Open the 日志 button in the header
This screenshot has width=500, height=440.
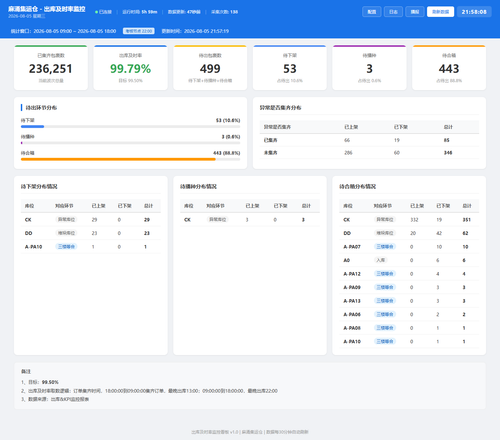393,12
